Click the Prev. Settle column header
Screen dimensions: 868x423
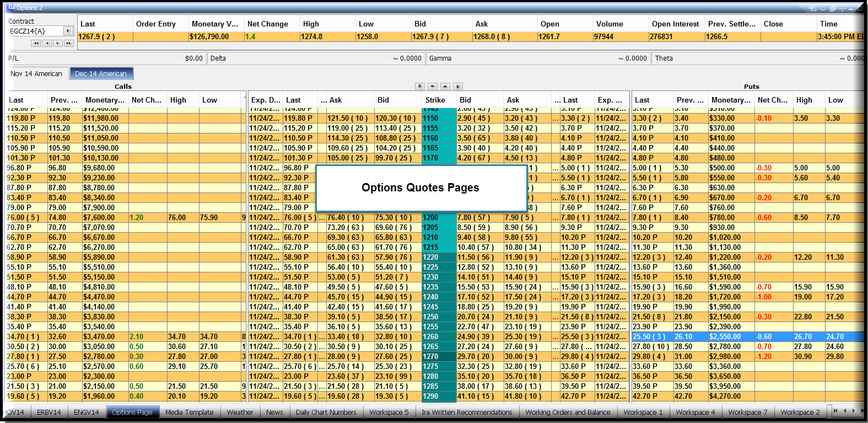point(733,24)
